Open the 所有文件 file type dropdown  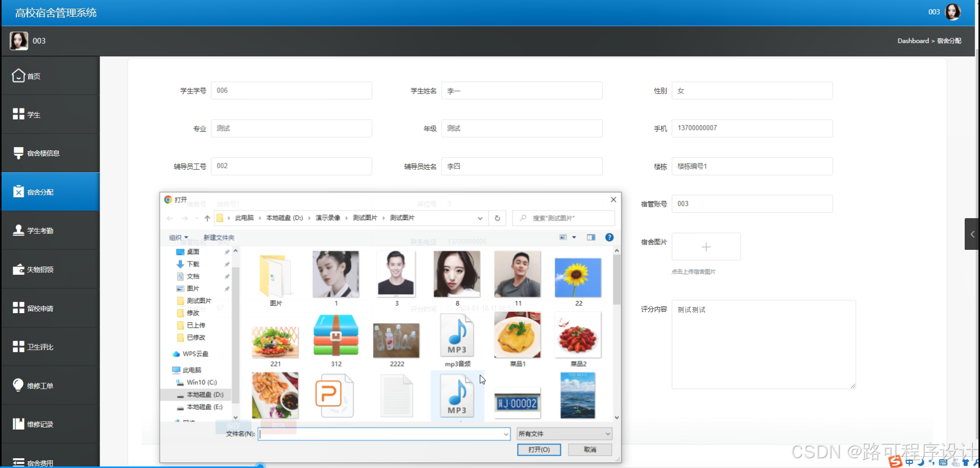[x=564, y=434]
